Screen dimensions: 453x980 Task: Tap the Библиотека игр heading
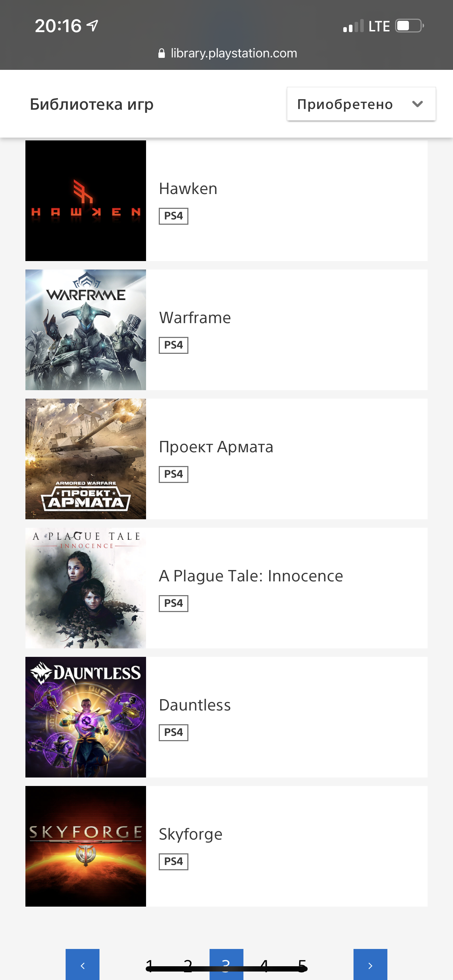(92, 104)
